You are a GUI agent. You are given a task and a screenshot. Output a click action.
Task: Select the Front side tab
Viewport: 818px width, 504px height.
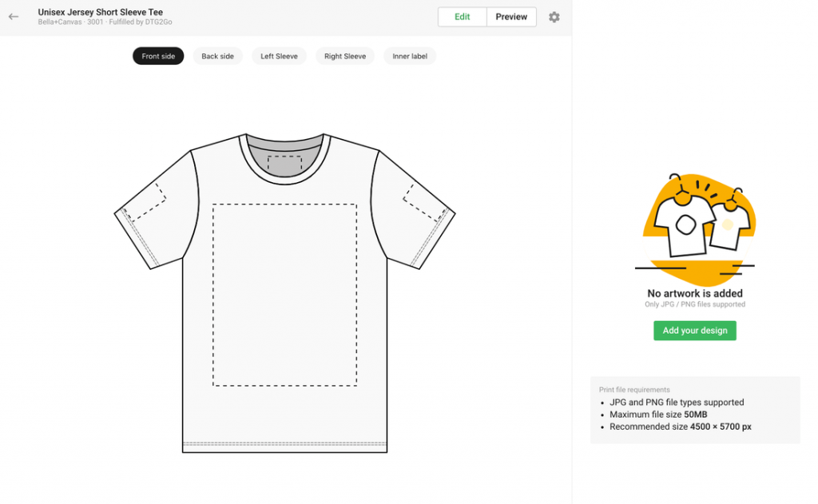point(158,56)
